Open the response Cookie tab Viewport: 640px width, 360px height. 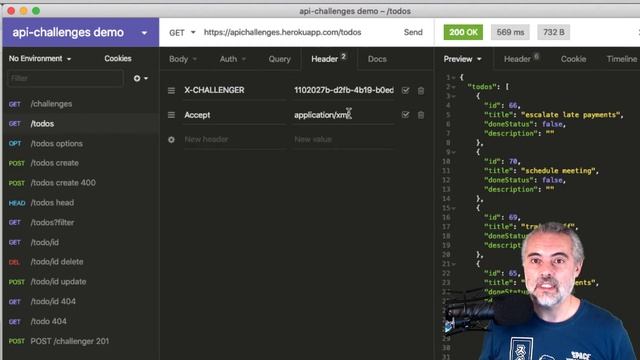573,59
